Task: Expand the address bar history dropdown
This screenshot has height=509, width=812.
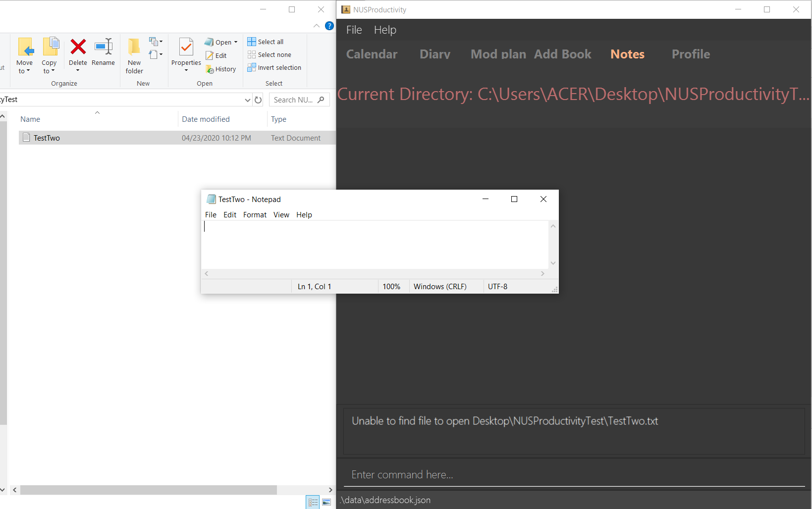Action: click(x=248, y=100)
